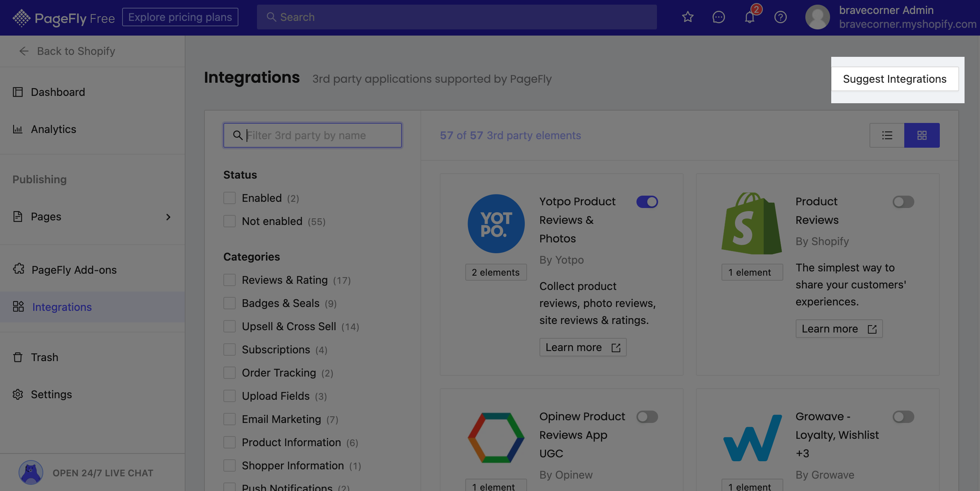Open the chat bubble icon in header

[x=718, y=17]
